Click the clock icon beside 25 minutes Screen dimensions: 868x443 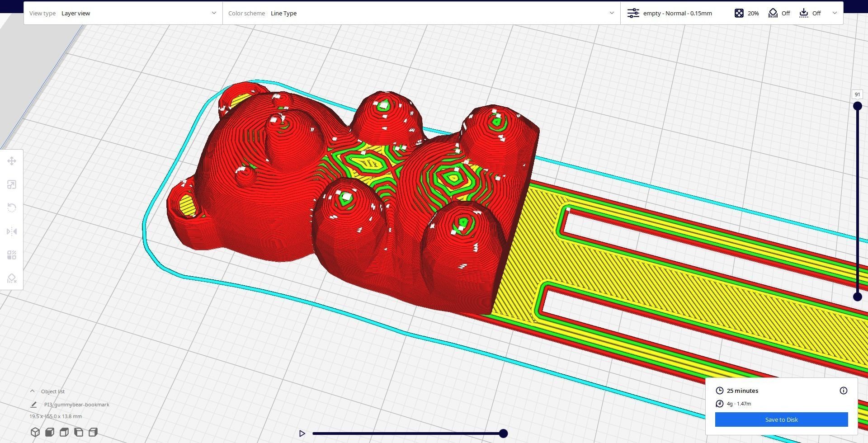pos(720,391)
